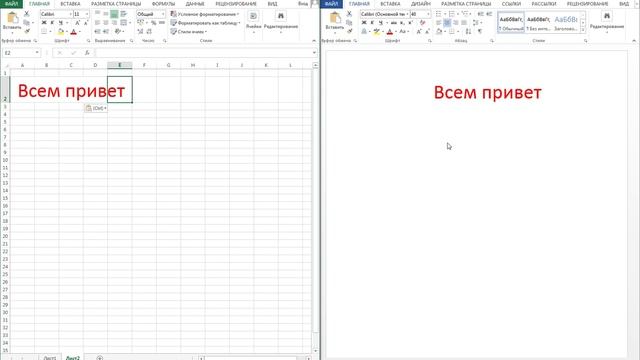The image size is (640, 360).
Task: Click Excel Wrap Text icon
Action: pos(124,14)
